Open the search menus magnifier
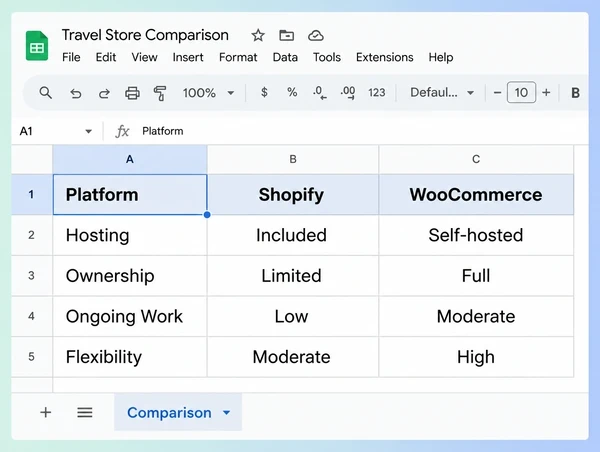Image resolution: width=600 pixels, height=452 pixels. click(x=46, y=93)
